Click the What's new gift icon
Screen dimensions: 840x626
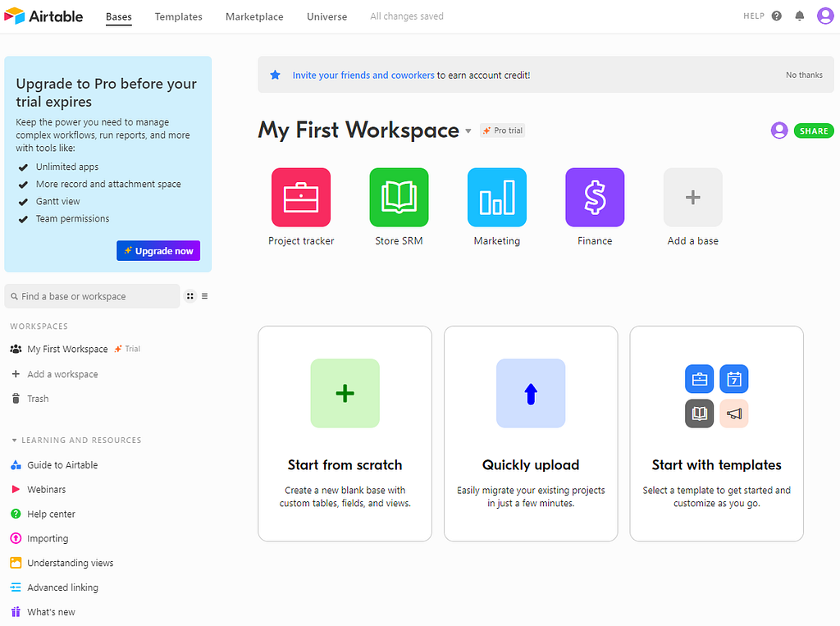[x=16, y=611]
